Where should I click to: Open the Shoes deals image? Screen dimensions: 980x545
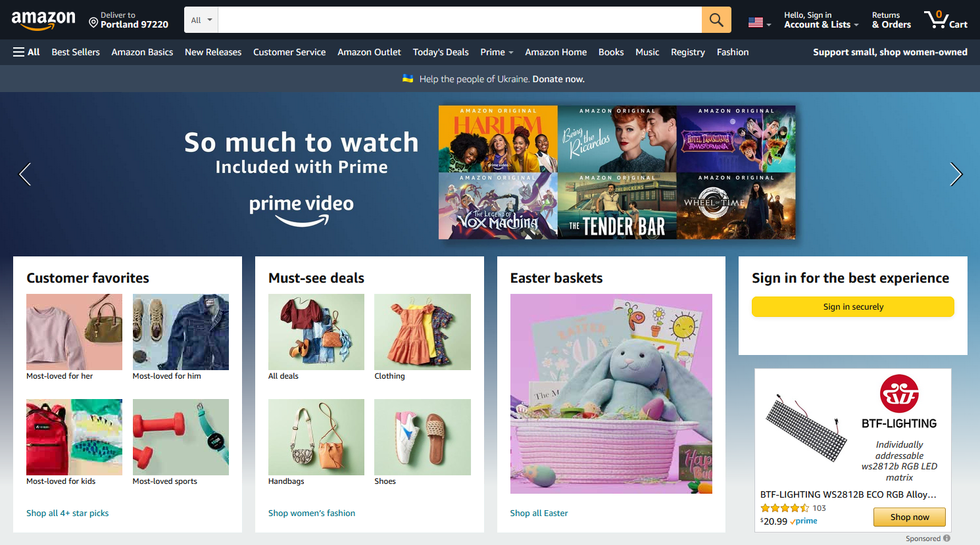(x=422, y=437)
